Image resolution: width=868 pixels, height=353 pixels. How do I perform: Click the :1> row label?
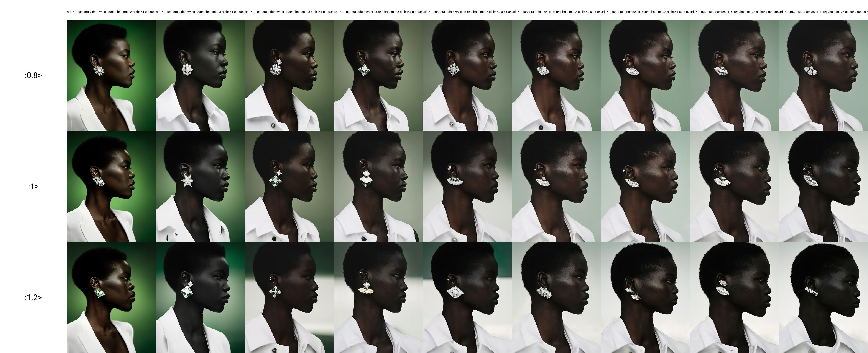tap(33, 186)
